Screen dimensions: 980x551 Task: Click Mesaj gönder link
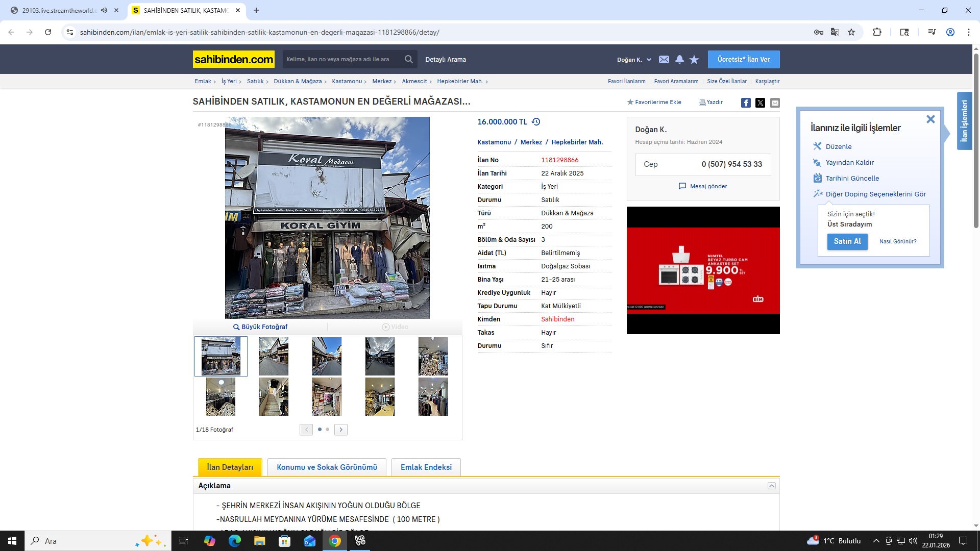tap(703, 186)
